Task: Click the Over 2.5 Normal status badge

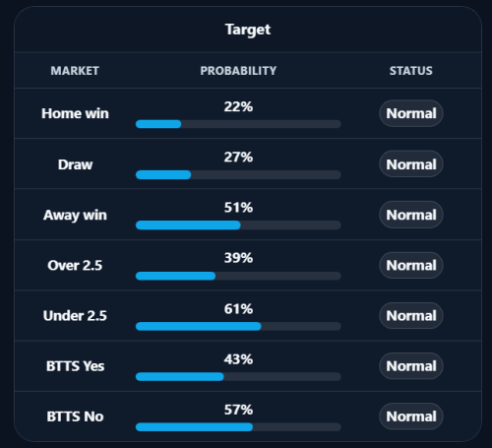Action: (x=411, y=265)
